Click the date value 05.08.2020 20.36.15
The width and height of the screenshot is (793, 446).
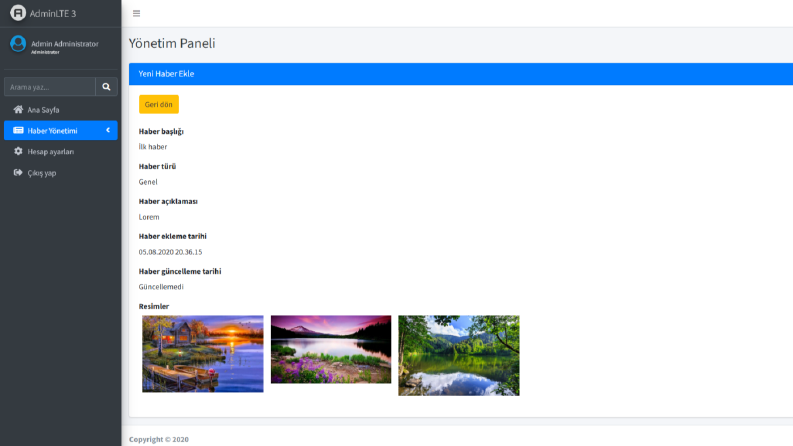(170, 252)
